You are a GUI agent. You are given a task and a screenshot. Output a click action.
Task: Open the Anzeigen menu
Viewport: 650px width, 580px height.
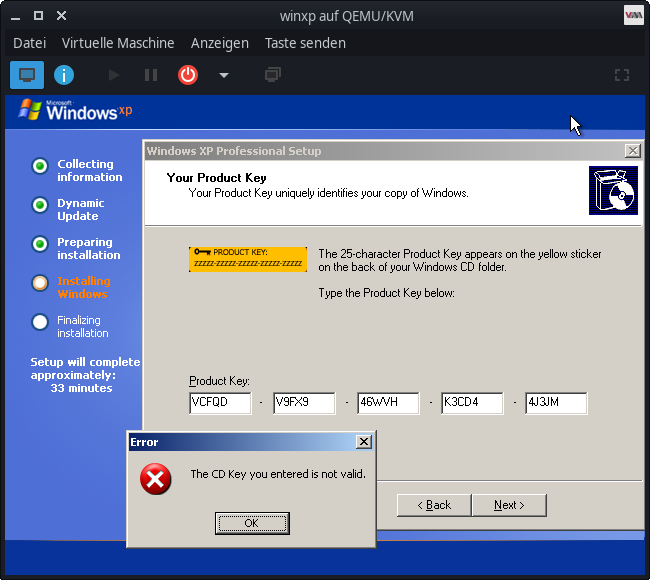pos(220,43)
